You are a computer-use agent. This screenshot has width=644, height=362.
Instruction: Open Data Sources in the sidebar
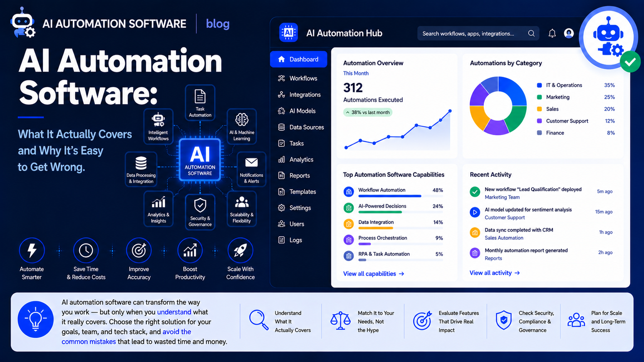301,127
